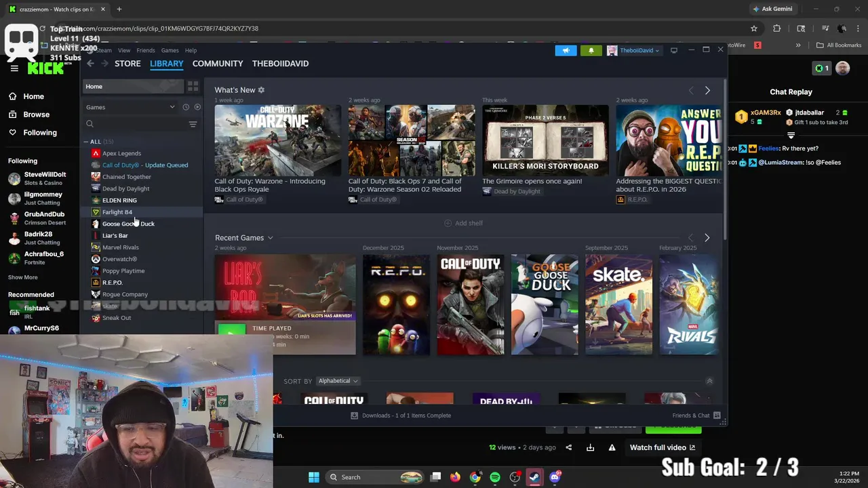
Task: Click the recent activity clock filter icon
Action: [x=186, y=107]
